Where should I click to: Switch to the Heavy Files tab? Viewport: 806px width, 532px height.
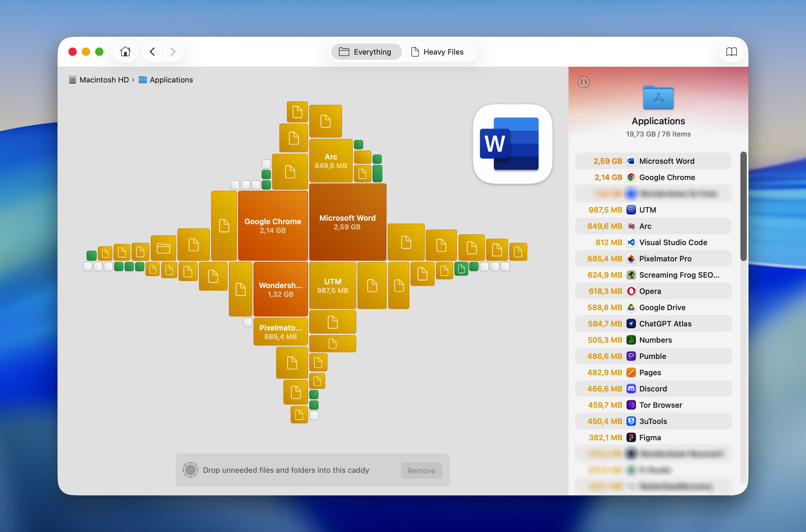(x=438, y=52)
